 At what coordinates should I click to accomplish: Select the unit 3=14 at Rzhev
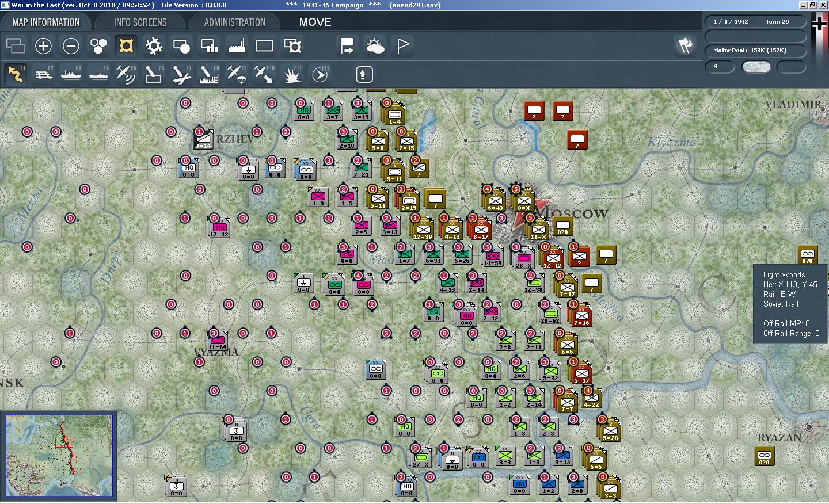(x=203, y=139)
